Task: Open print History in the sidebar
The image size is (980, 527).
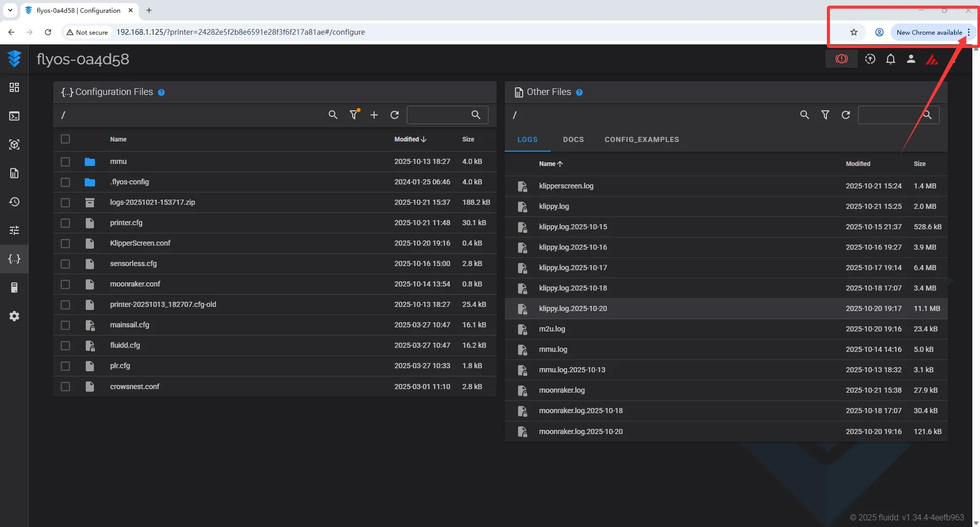Action: tap(14, 202)
